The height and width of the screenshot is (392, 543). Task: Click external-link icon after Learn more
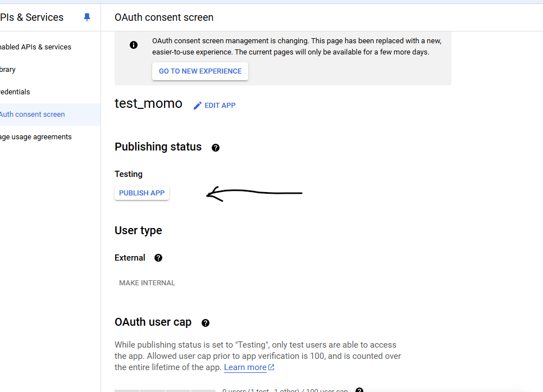pyautogui.click(x=272, y=368)
